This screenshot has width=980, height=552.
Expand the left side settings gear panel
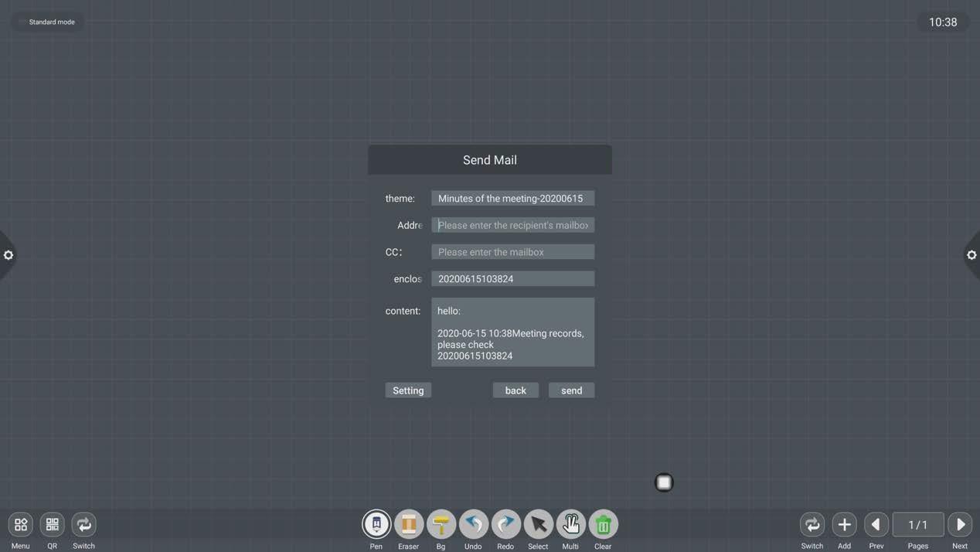(x=9, y=255)
